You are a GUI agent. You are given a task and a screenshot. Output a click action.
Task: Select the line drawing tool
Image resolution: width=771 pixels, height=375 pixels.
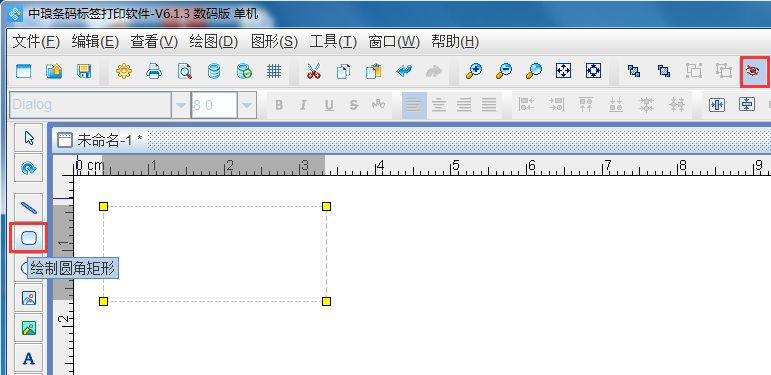pyautogui.click(x=29, y=207)
